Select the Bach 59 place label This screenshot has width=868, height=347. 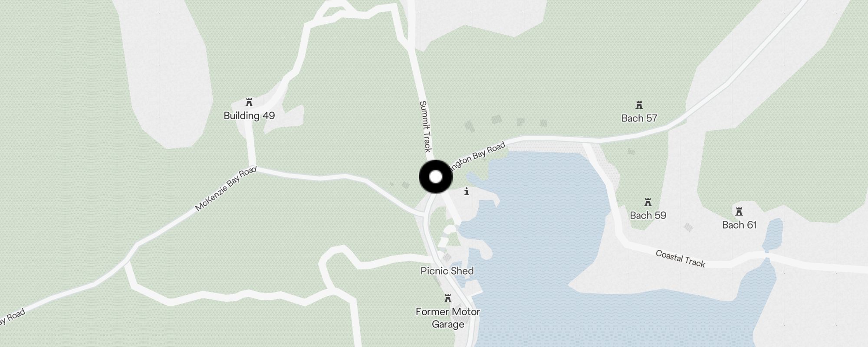pyautogui.click(x=648, y=216)
